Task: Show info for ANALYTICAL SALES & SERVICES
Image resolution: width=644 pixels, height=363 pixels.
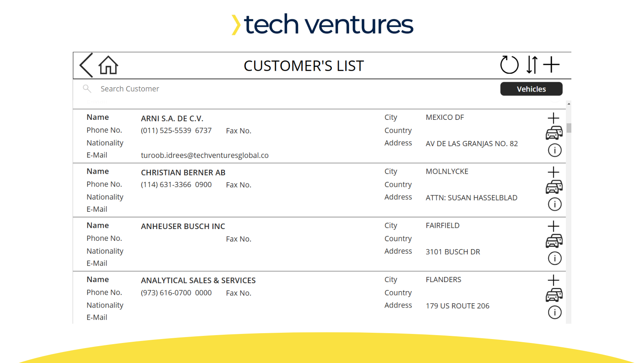Action: tap(554, 312)
